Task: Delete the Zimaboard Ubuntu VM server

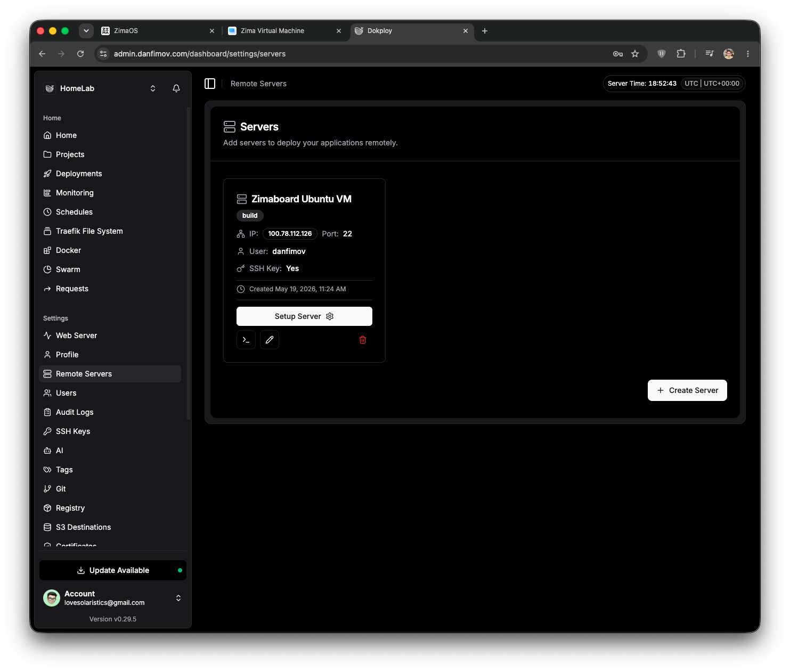Action: coord(363,340)
